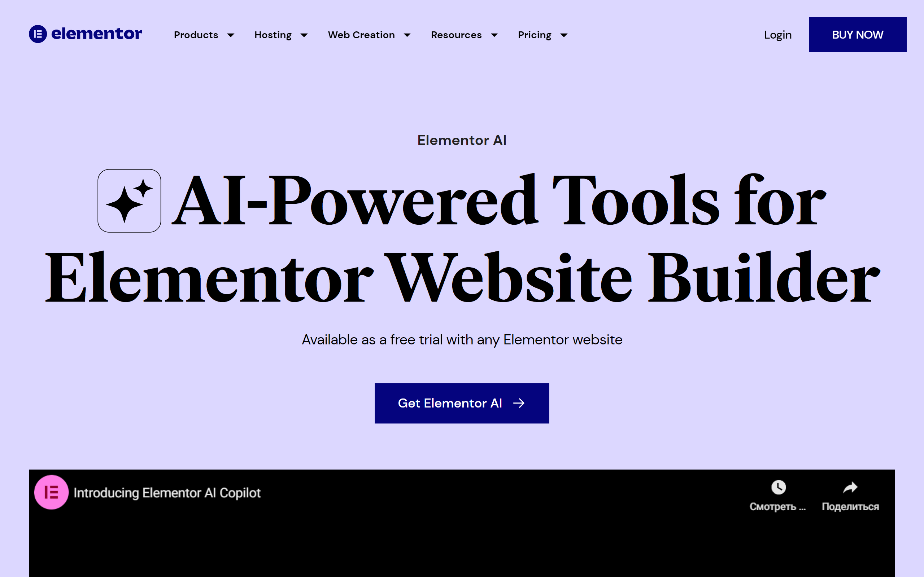Click the Get Elementor AI button
Image resolution: width=924 pixels, height=577 pixels.
pyautogui.click(x=462, y=403)
